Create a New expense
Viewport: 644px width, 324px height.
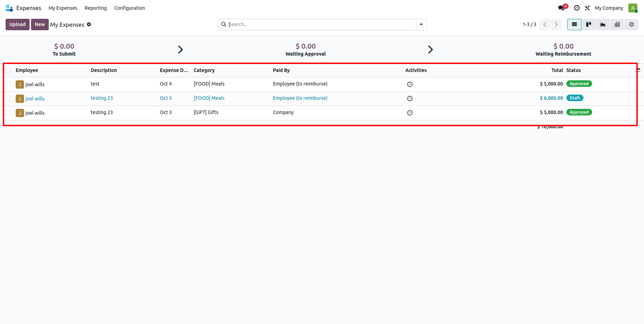tap(40, 24)
